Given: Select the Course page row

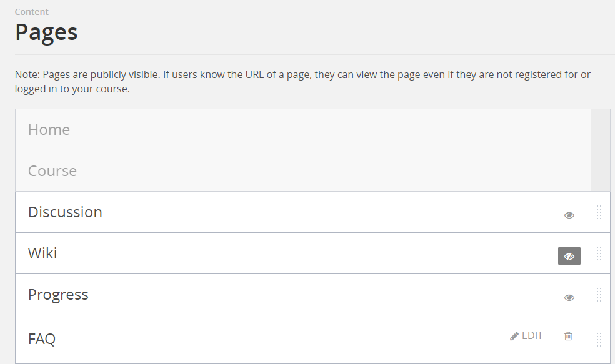Looking at the screenshot, I should [x=250, y=170].
